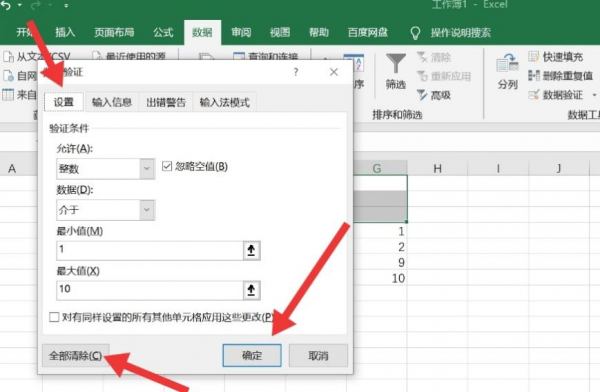This screenshot has width=600, height=392.
Task: Open Customize Quick Access Toolbar dropdown
Action: [66, 6]
